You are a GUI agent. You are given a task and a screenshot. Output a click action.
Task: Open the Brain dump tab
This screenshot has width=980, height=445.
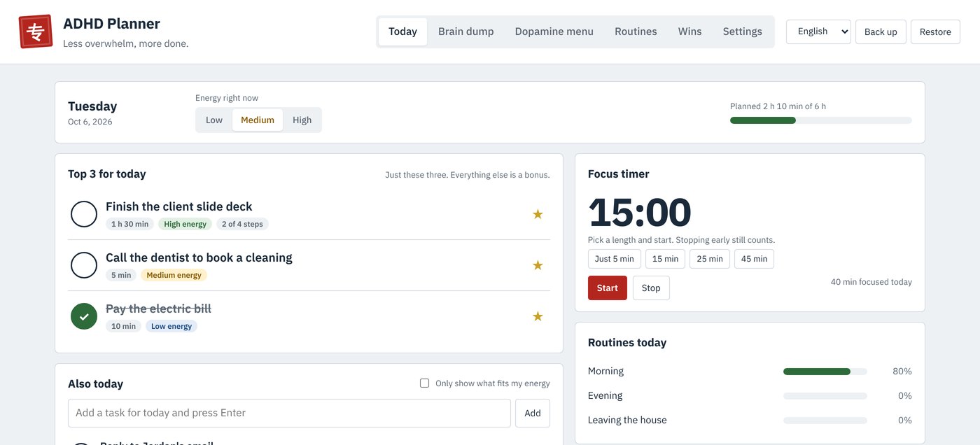click(465, 31)
